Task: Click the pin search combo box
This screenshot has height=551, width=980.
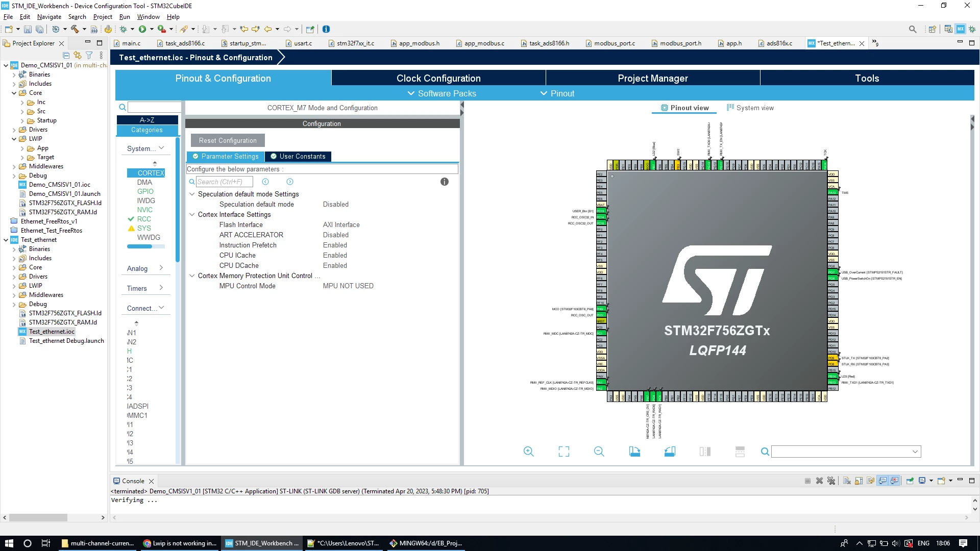Action: click(846, 452)
